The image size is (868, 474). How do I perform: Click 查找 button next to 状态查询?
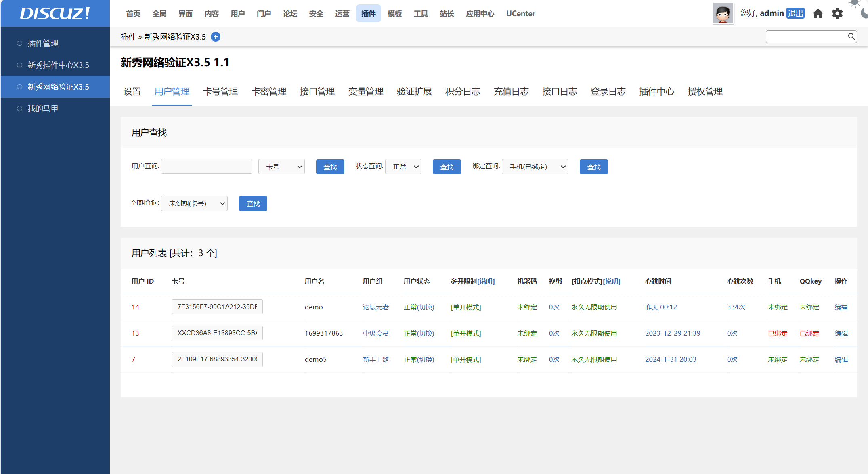coord(447,167)
